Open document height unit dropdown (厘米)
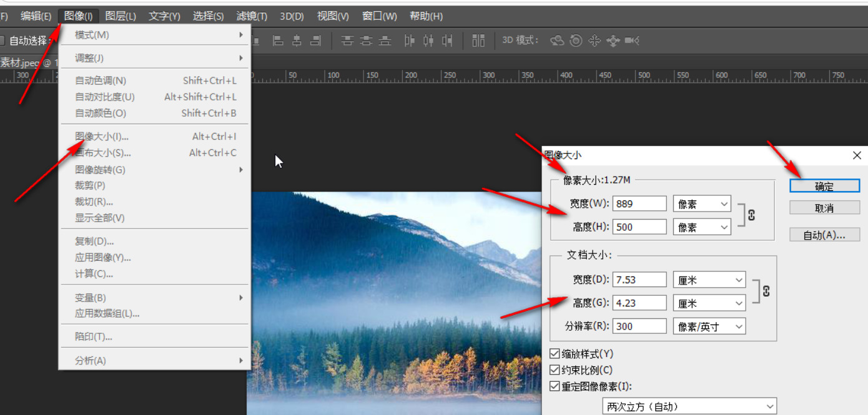Screen dimensions: 868x415 tap(709, 303)
